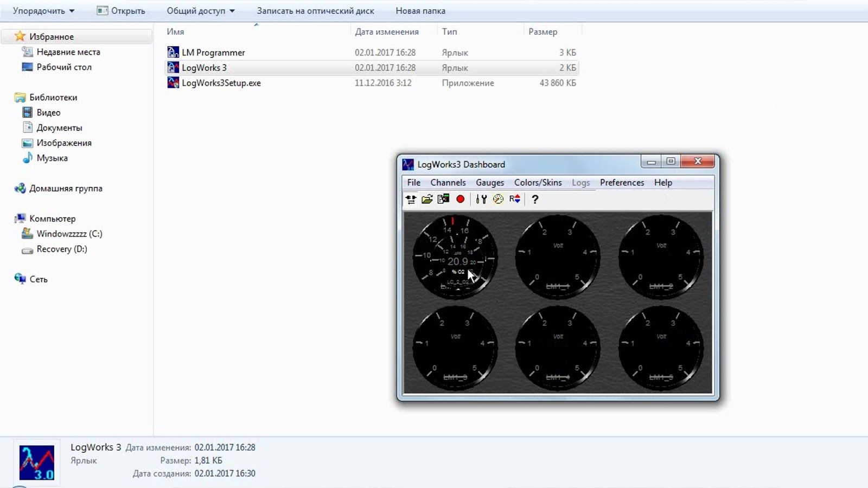Click the R reset arrows icon
This screenshot has width=868, height=488.
tap(515, 199)
